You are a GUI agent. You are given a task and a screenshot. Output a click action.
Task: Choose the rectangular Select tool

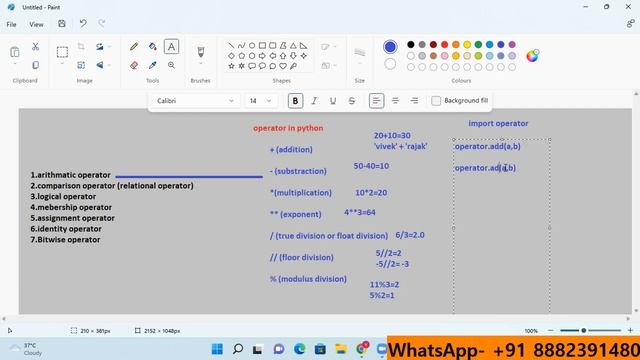click(x=62, y=52)
